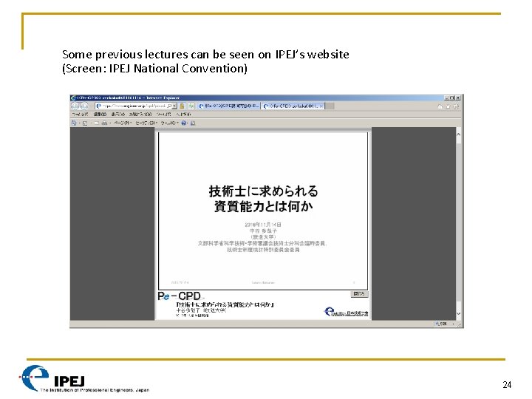Open the address bar dropdown arrow
This screenshot has width=532, height=399.
(x=174, y=106)
